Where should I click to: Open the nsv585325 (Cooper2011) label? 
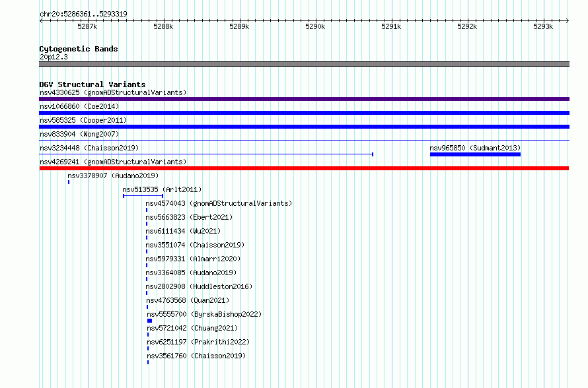pos(83,120)
